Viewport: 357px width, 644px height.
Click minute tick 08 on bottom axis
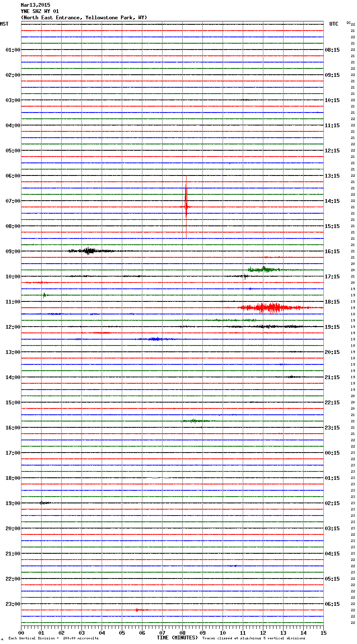[x=183, y=633]
